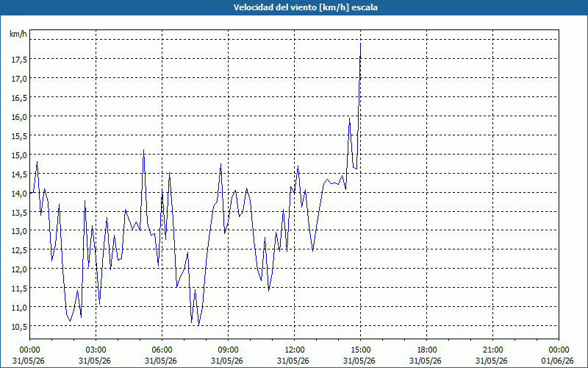Click the 10,5 y-axis label

click(x=20, y=326)
